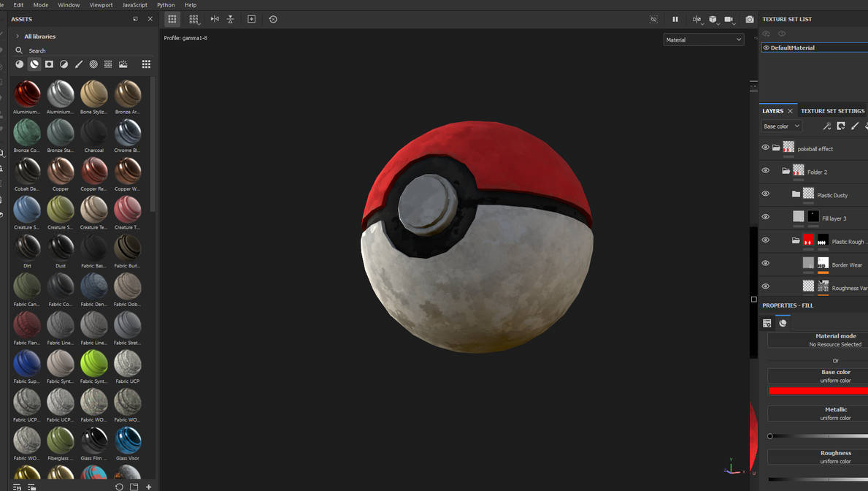The image size is (868, 491).
Task: Collapse the pokeball effect folder
Action: pos(776,148)
